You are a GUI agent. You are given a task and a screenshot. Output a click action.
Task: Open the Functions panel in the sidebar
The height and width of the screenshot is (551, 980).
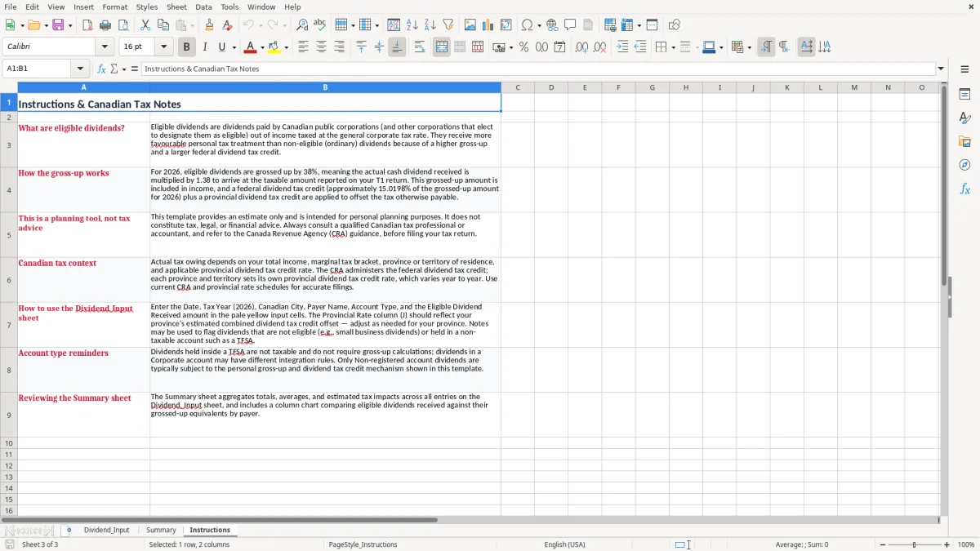[964, 189]
